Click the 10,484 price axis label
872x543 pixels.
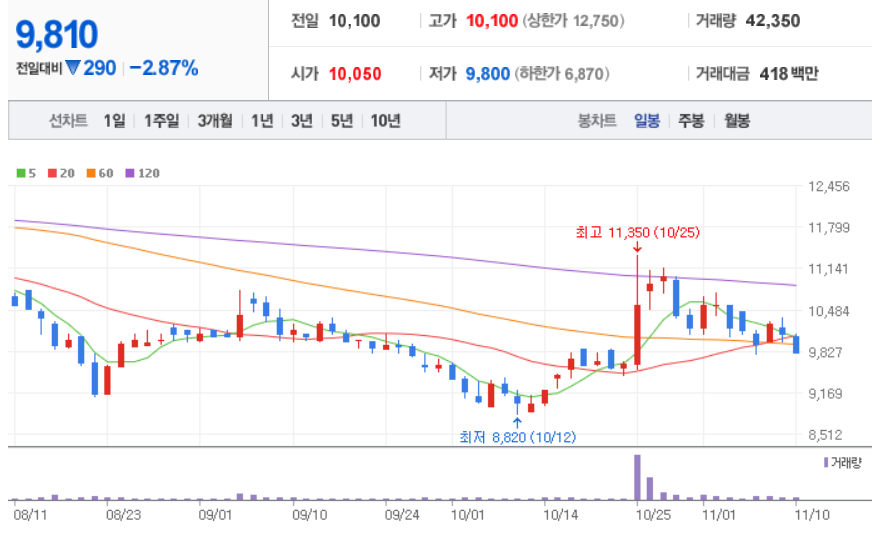829,311
